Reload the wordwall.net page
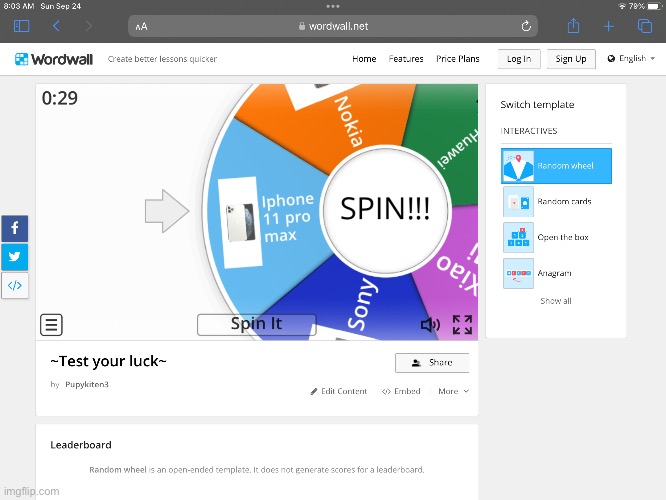Viewport: 666px width, 500px height. tap(526, 26)
